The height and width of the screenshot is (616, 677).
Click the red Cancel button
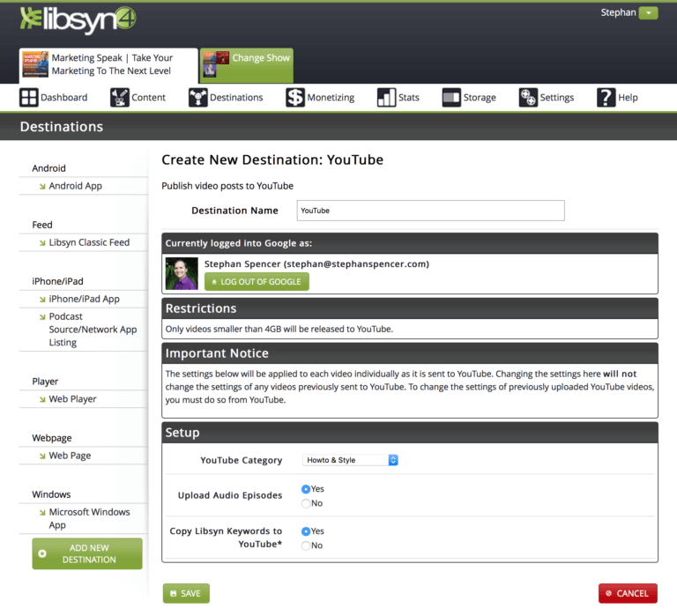coord(627,593)
